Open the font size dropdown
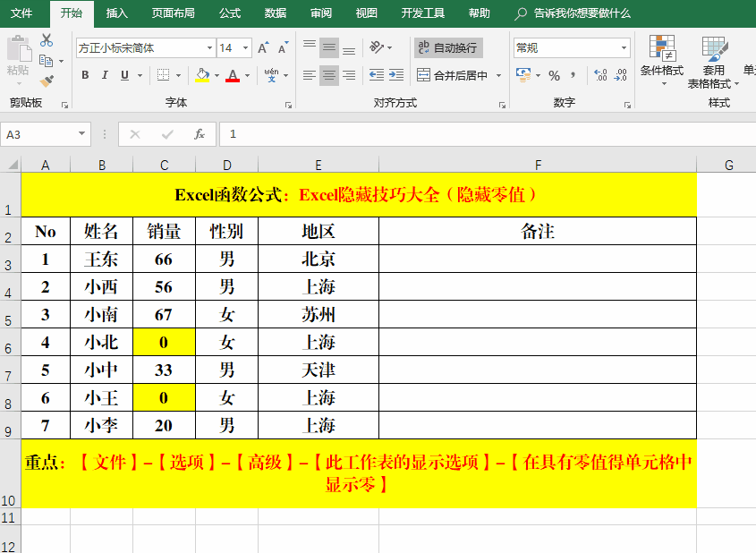The image size is (756, 553). click(245, 47)
